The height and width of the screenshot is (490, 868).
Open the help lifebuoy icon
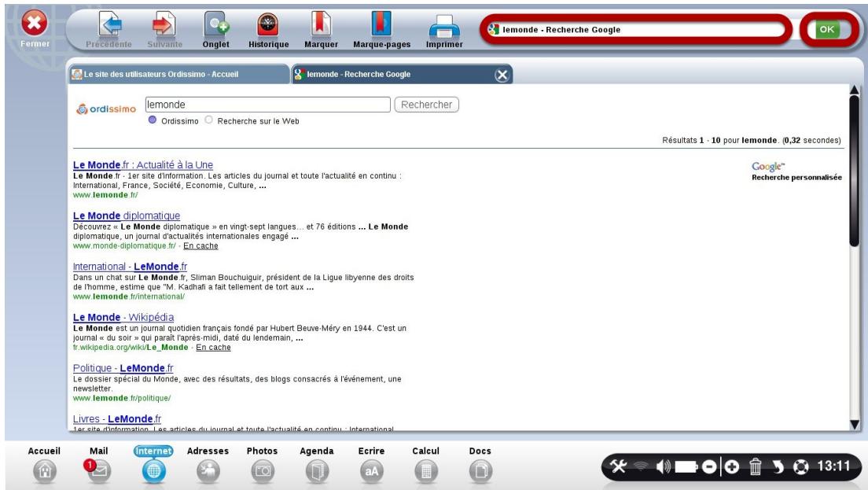click(x=800, y=467)
